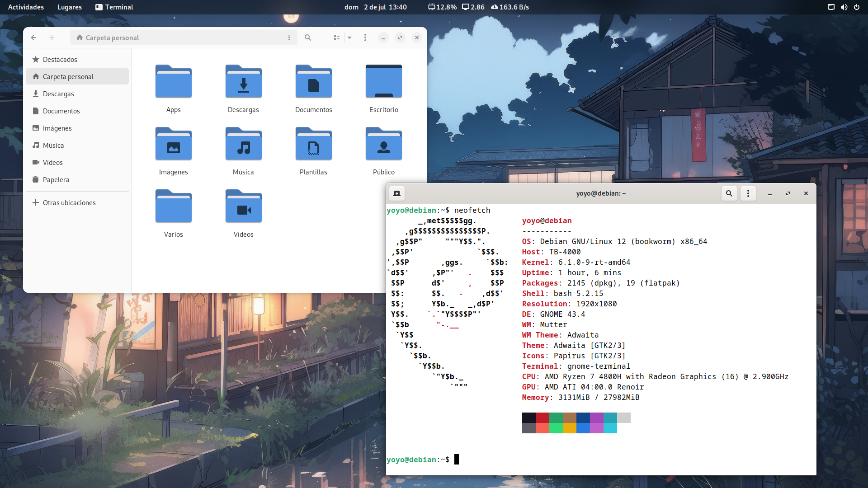The width and height of the screenshot is (868, 488).
Task: Open the Terminal app menu in top bar
Action: tap(114, 7)
